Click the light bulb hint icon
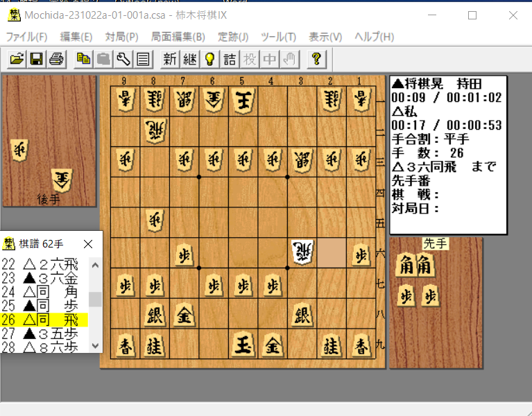The width and height of the screenshot is (532, 416). (210, 60)
